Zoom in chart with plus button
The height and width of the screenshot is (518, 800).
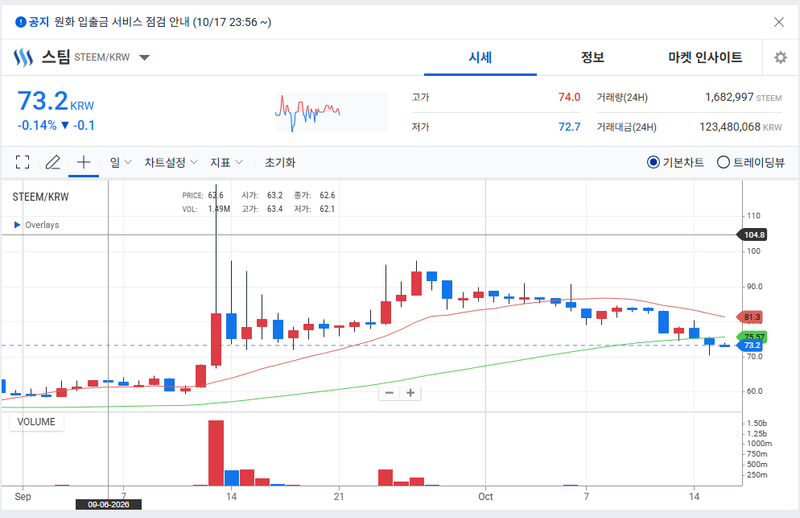coord(410,392)
